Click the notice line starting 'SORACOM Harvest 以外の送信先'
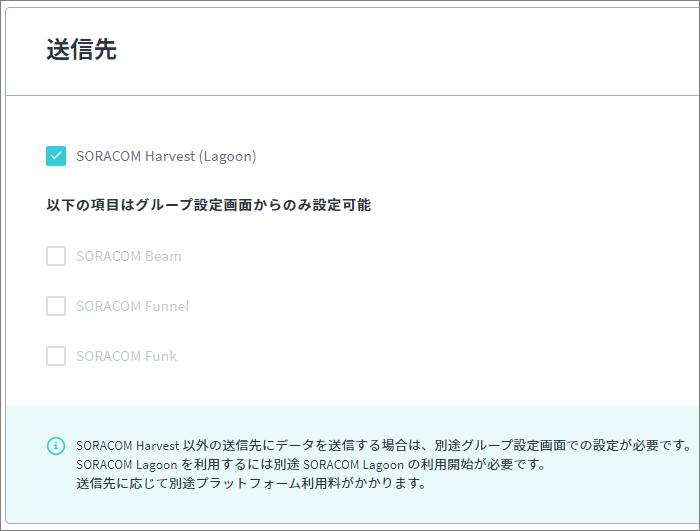 click(x=384, y=445)
